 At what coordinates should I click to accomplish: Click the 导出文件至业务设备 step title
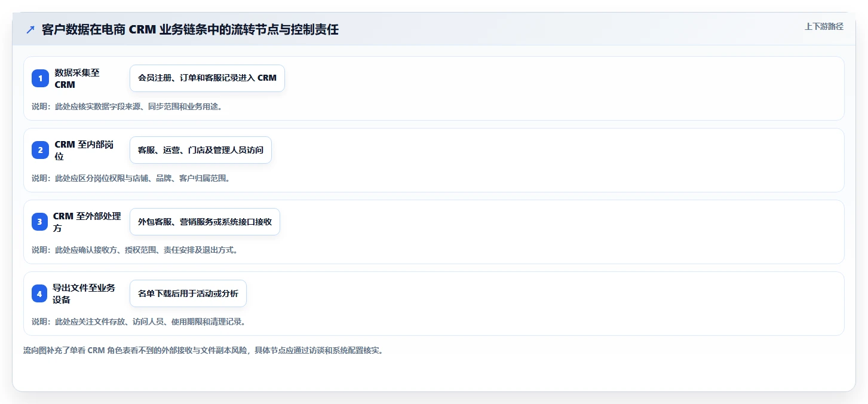[x=84, y=293]
